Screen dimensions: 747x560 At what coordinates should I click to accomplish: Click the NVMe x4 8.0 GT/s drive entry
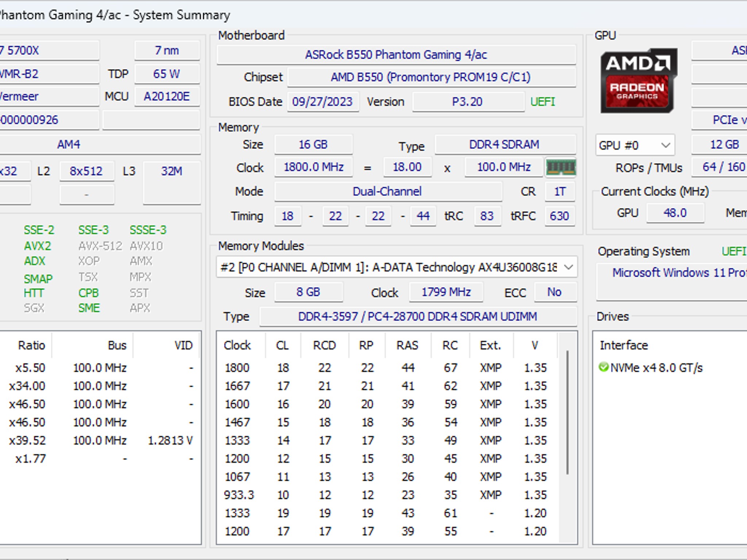click(656, 367)
